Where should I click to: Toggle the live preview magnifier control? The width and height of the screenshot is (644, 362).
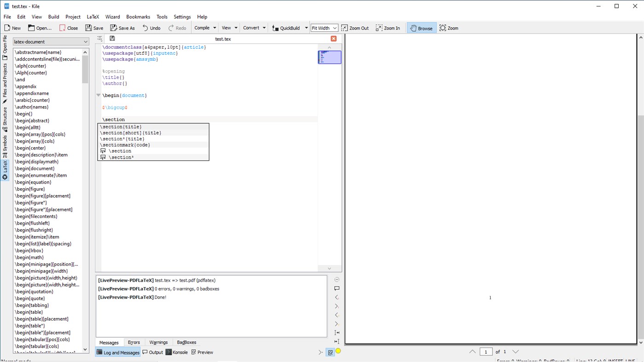pos(330,352)
